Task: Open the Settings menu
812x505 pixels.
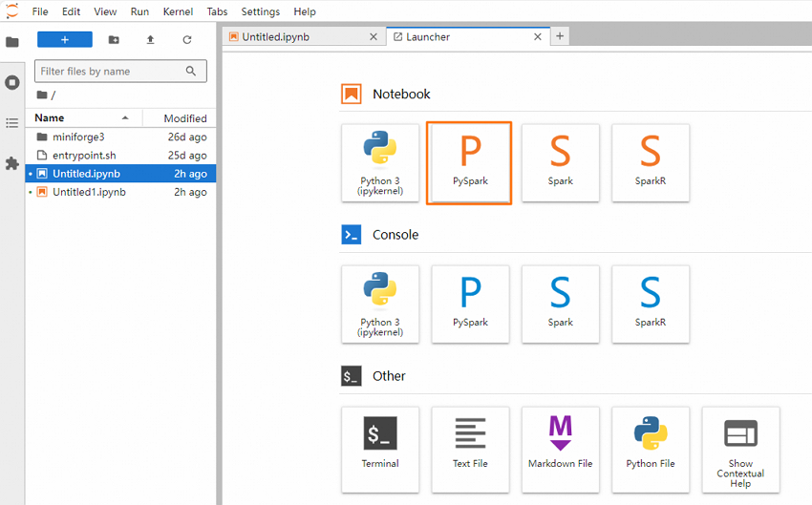Action: [260, 11]
